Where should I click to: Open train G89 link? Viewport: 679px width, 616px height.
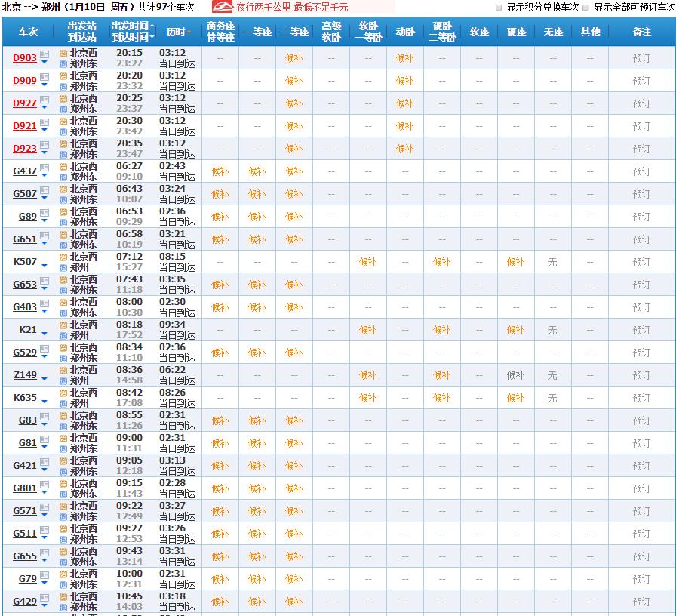(x=28, y=216)
